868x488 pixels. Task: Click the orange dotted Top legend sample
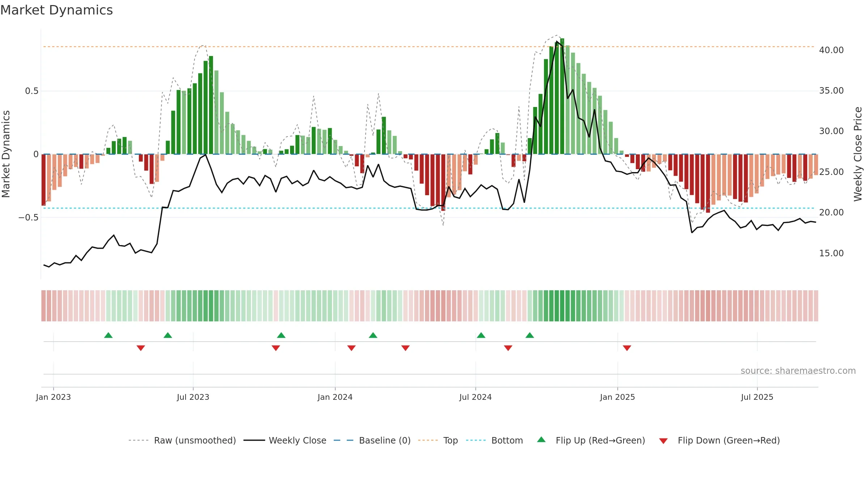(428, 440)
